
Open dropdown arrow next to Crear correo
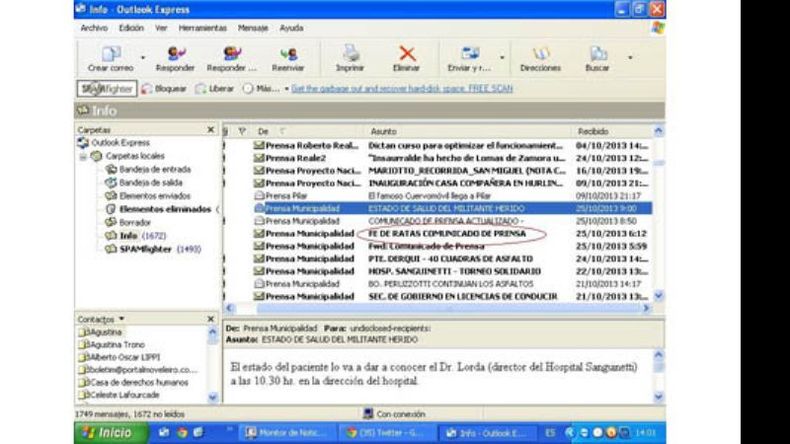(x=143, y=57)
